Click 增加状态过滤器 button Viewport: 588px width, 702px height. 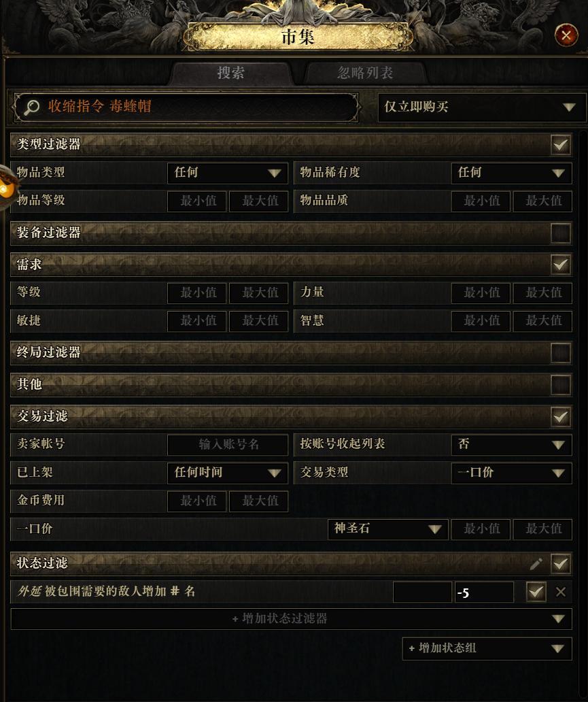pos(291,619)
